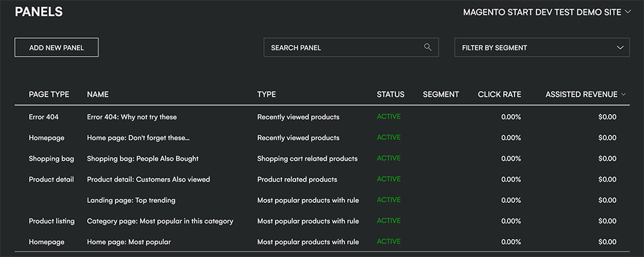Viewport: 644px width, 257px height.
Task: Open the Magento Start Dev Test Demo Site dropdown
Action: tap(547, 12)
